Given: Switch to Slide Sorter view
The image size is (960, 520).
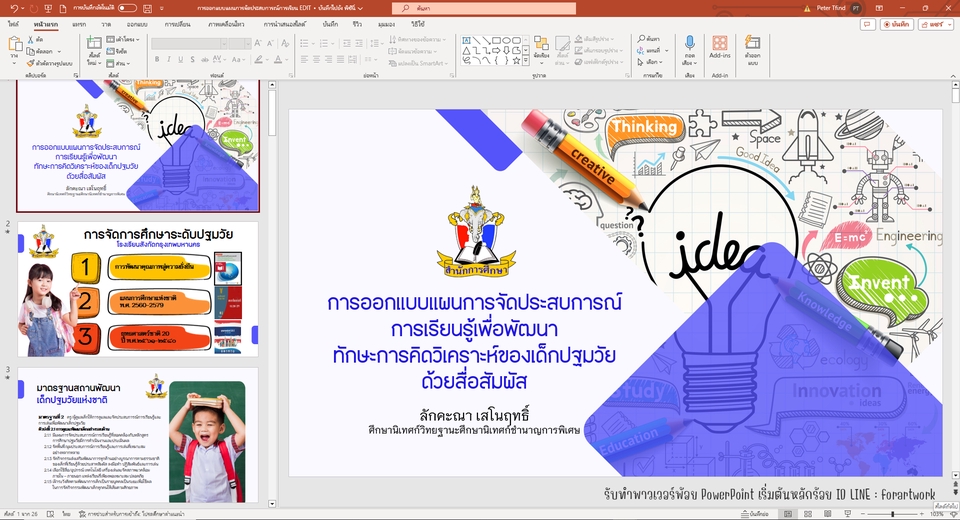Looking at the screenshot, I should pyautogui.click(x=807, y=514).
